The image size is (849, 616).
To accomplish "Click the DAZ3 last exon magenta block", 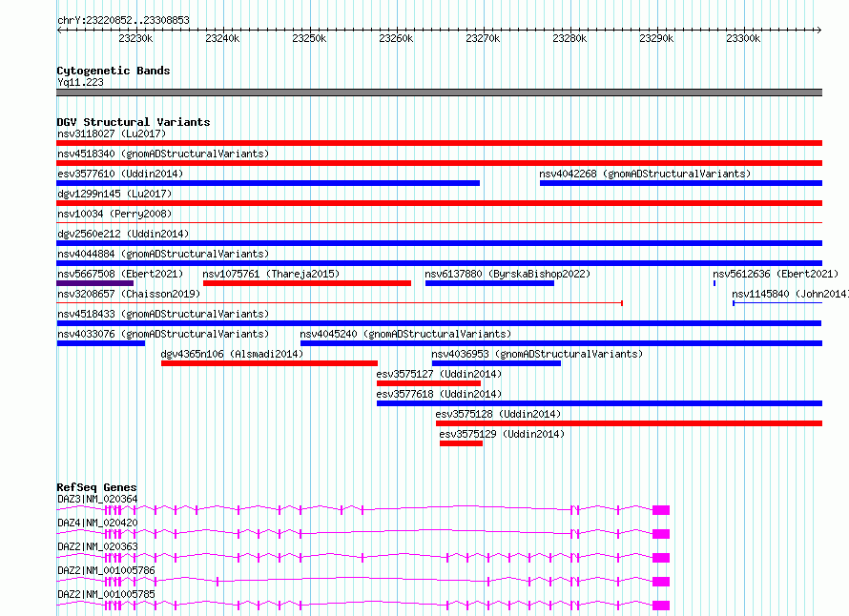I will [661, 510].
